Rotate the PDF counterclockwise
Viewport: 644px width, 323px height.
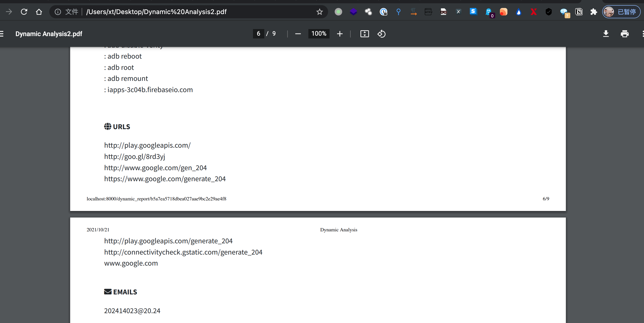coord(381,34)
